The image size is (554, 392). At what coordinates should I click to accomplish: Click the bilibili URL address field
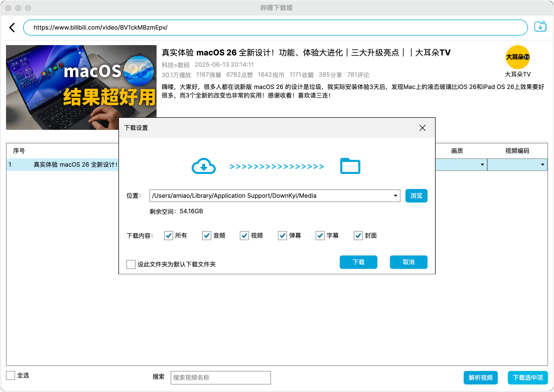tap(275, 28)
